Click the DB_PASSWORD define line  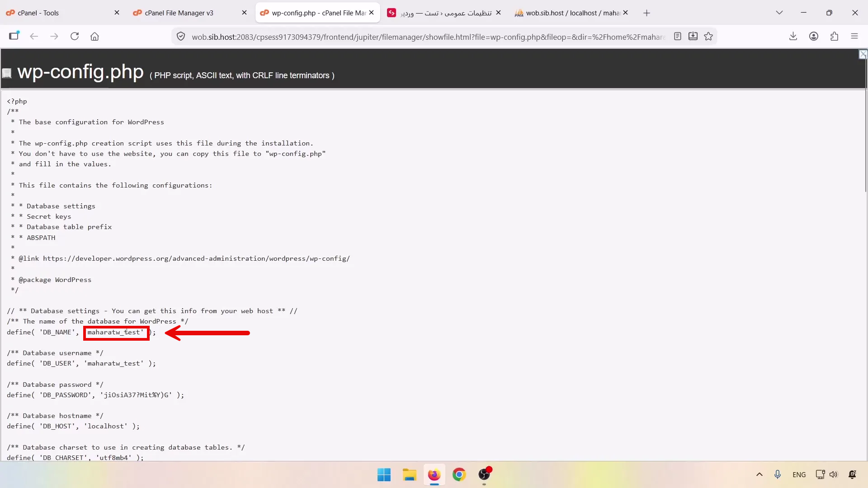point(95,395)
